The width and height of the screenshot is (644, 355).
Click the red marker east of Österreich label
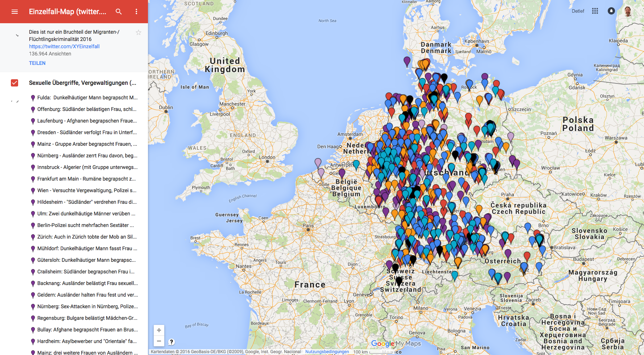[x=527, y=256]
